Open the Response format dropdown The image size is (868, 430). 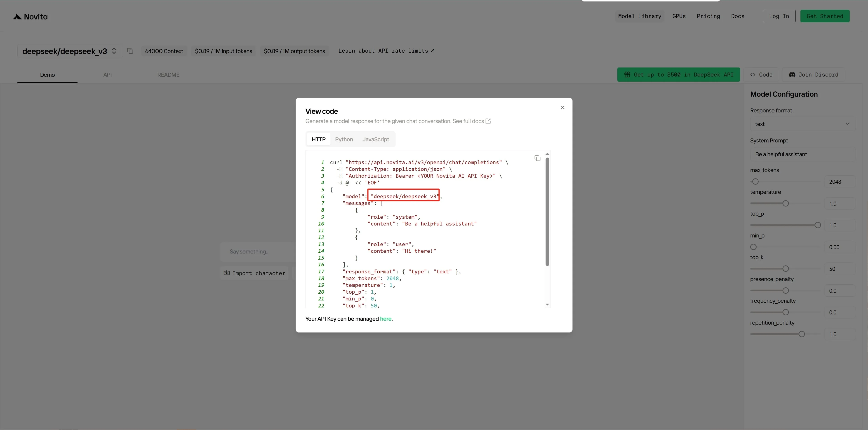802,124
